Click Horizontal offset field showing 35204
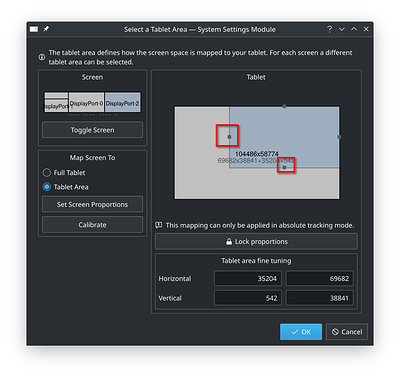The image size is (400, 376). click(248, 278)
